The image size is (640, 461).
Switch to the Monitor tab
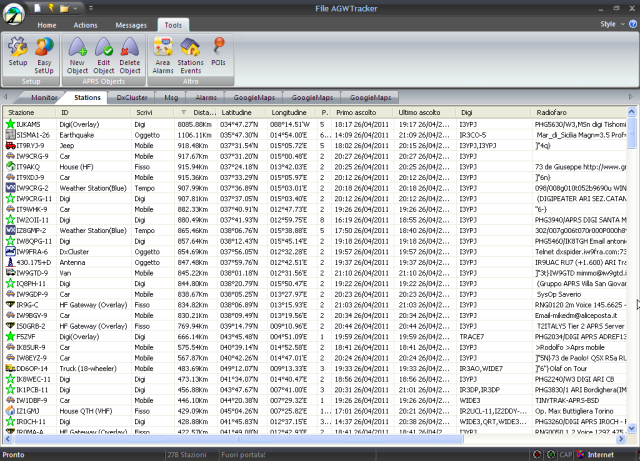[x=44, y=98]
